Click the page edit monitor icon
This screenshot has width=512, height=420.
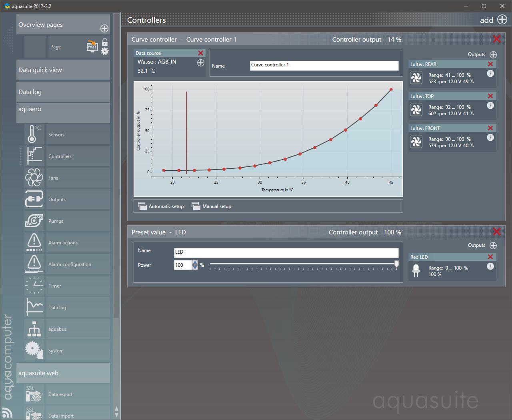click(x=92, y=46)
